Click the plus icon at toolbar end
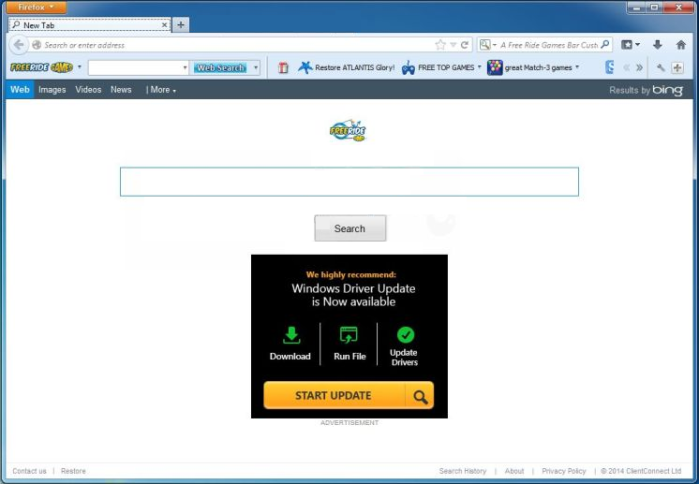 pos(678,68)
